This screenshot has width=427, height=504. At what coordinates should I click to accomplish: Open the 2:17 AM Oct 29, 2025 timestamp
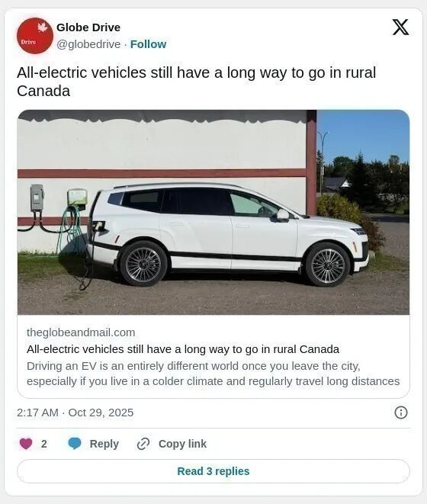click(75, 413)
